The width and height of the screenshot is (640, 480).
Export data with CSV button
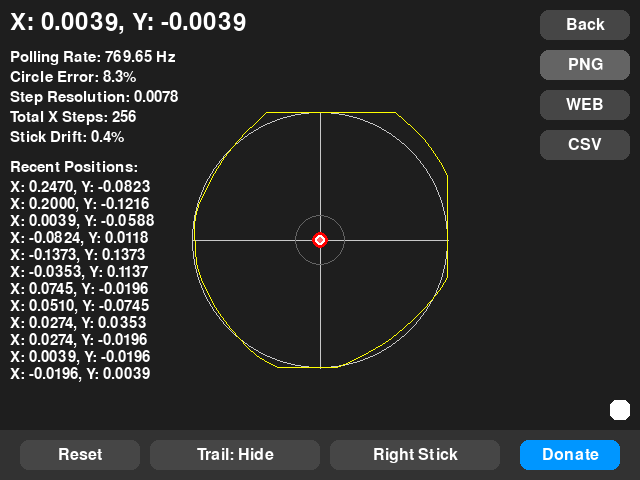(x=585, y=144)
